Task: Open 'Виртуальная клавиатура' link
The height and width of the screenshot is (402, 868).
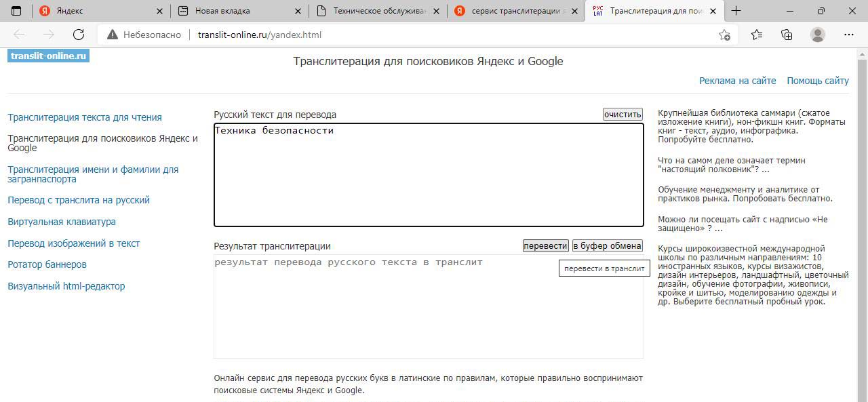Action: pos(62,222)
